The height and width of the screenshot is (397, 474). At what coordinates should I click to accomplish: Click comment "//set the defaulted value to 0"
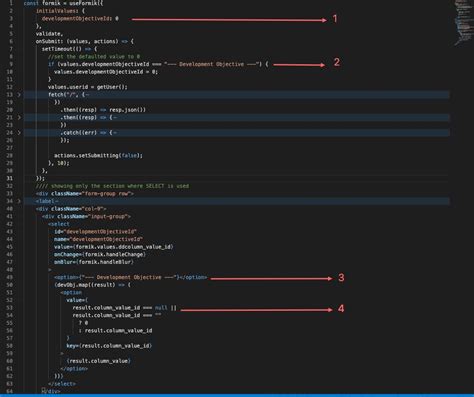(94, 57)
